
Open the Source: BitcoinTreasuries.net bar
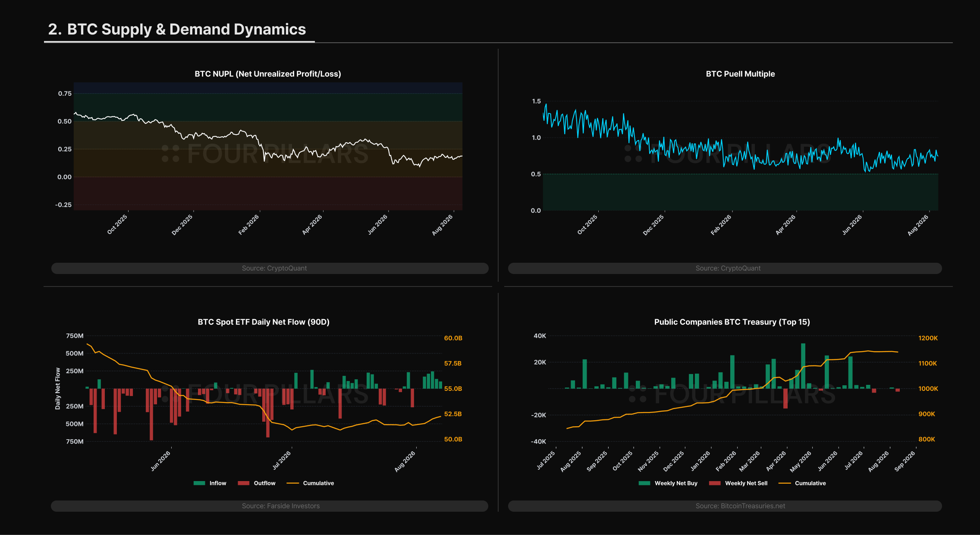click(x=725, y=506)
